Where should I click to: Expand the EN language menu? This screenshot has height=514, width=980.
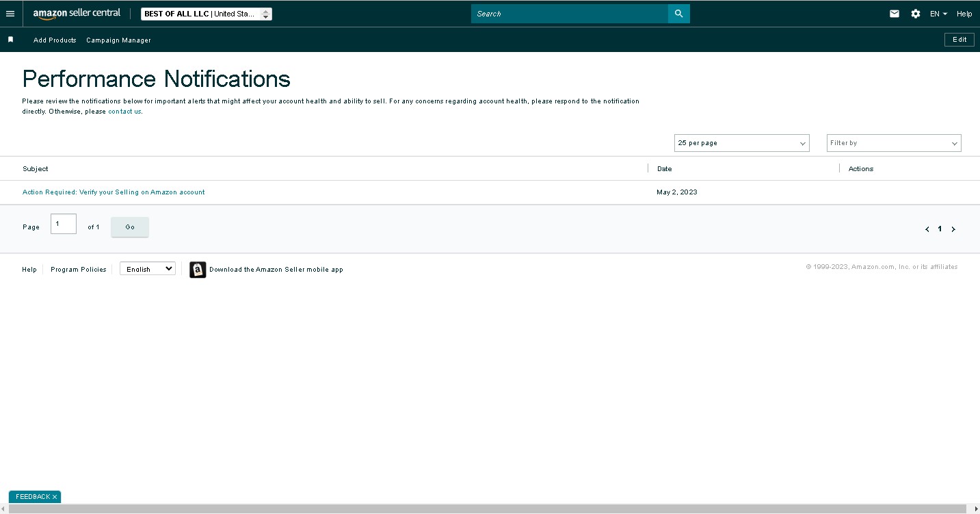click(938, 14)
